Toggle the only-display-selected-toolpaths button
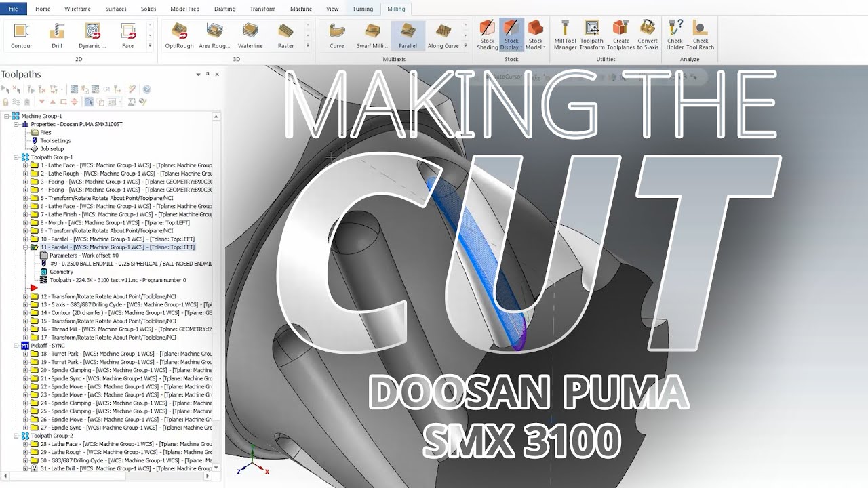 (x=89, y=102)
